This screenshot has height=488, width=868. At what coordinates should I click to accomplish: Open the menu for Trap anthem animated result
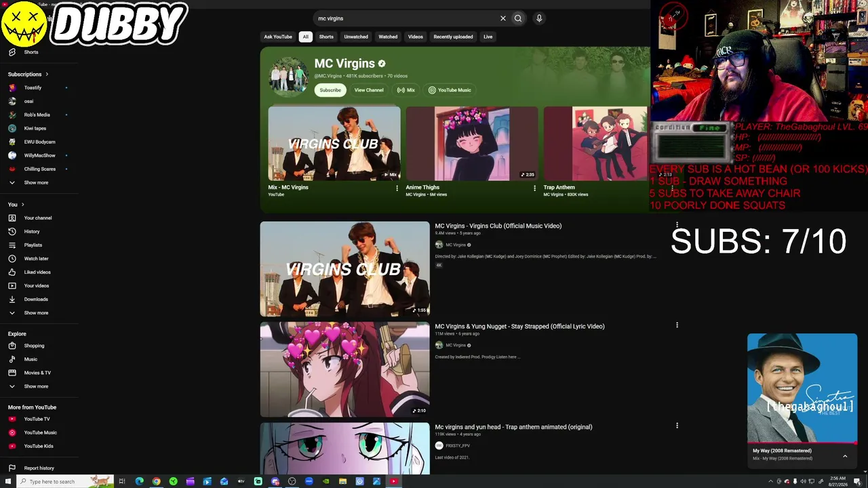(677, 426)
